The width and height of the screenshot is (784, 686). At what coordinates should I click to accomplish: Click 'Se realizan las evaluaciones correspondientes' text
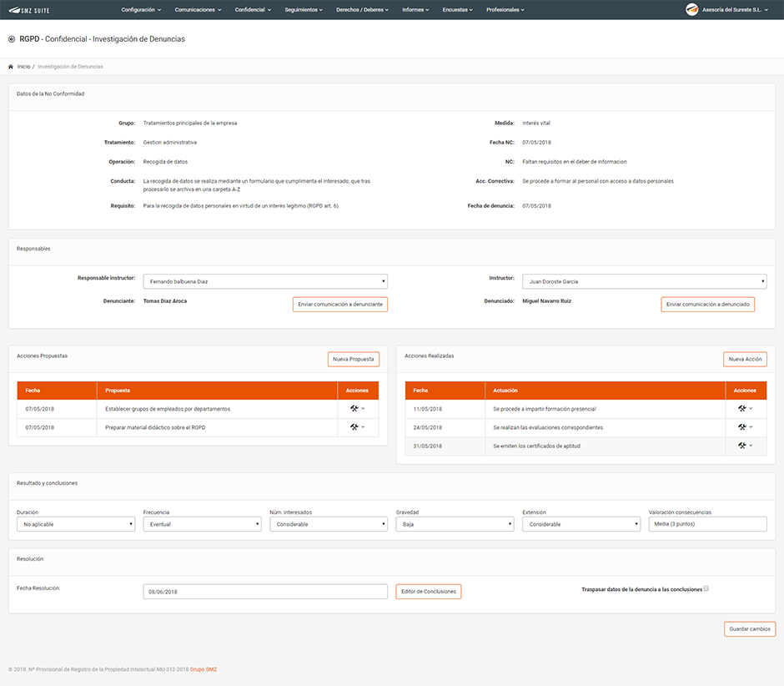tap(548, 427)
